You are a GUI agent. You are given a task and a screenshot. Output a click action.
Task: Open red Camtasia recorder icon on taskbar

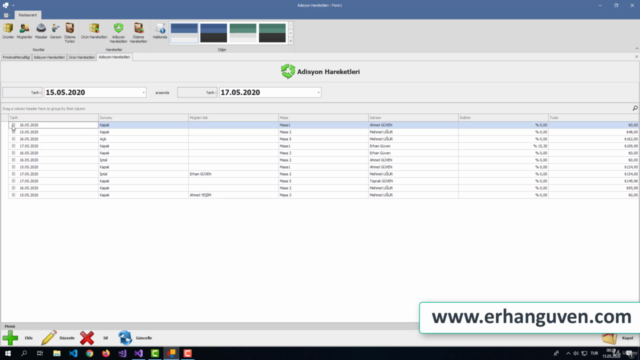pos(187,353)
